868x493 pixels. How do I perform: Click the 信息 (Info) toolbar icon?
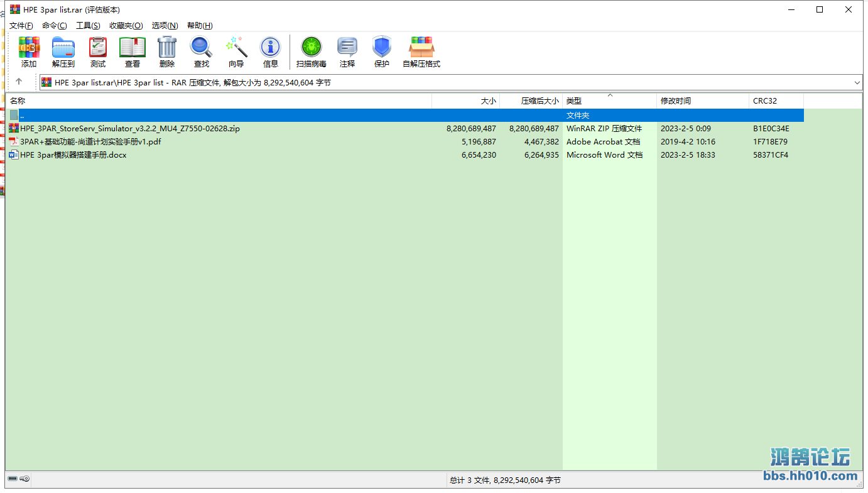pyautogui.click(x=271, y=47)
